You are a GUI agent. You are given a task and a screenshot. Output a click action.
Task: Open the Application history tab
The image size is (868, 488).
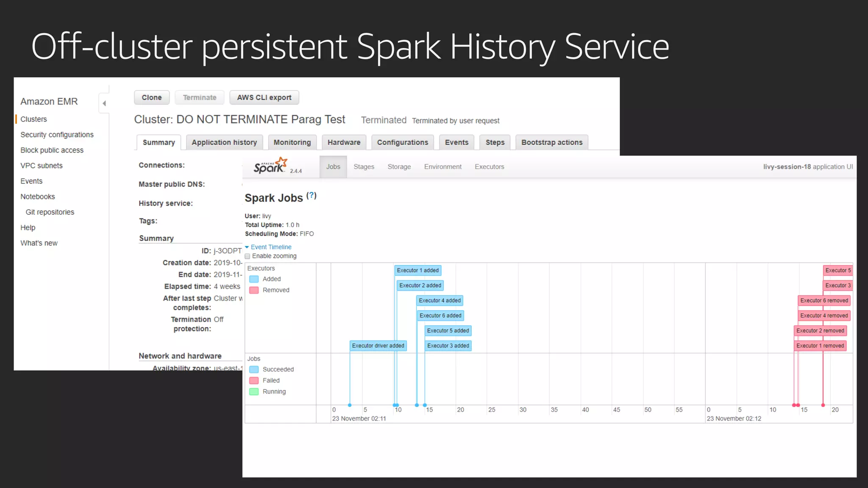(x=224, y=142)
